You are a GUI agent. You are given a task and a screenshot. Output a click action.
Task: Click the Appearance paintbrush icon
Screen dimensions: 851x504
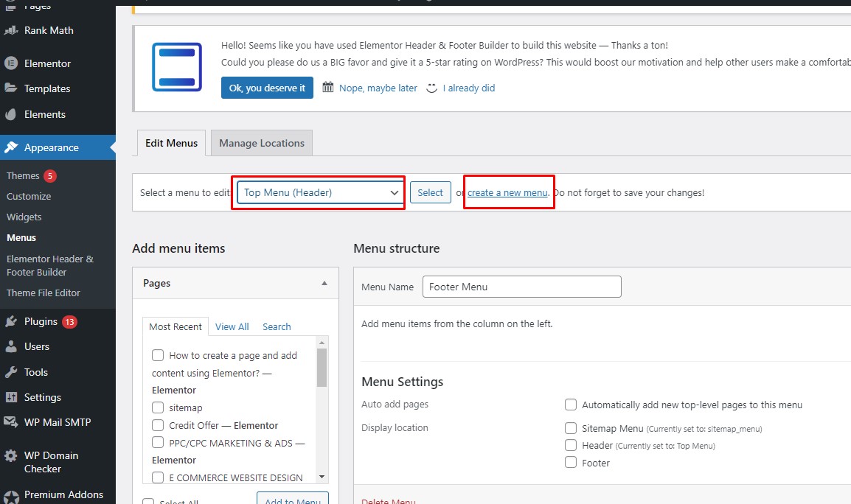11,147
